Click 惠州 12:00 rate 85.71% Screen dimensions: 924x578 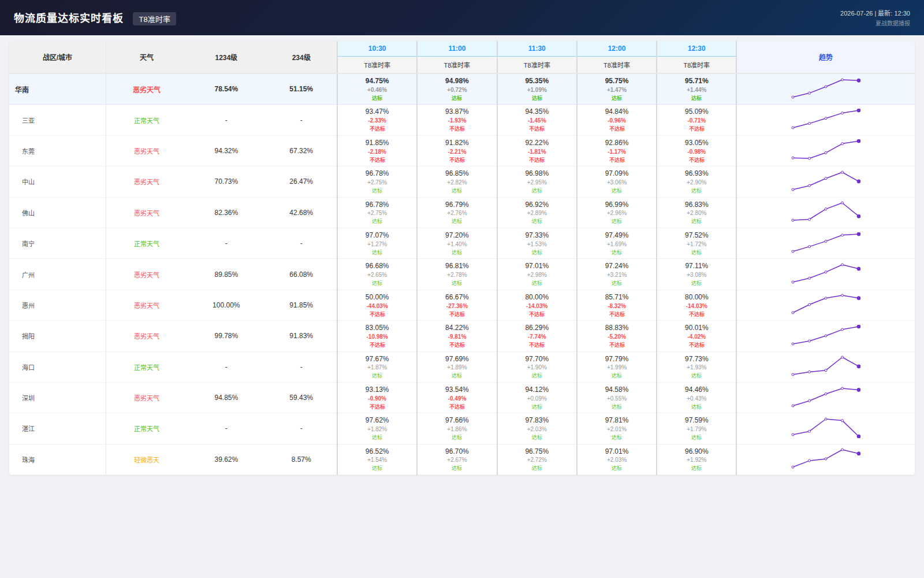(x=617, y=297)
